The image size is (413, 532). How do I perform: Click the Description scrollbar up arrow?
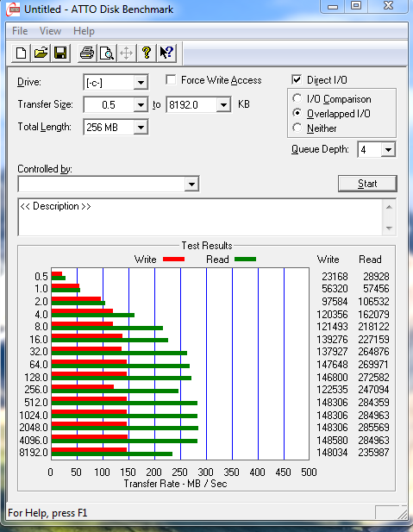coord(389,207)
